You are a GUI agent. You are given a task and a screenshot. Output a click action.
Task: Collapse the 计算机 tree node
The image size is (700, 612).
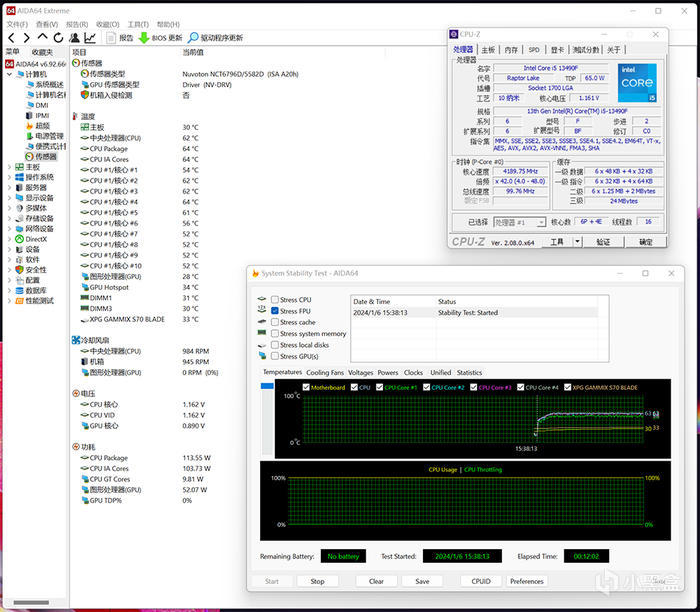click(9, 74)
